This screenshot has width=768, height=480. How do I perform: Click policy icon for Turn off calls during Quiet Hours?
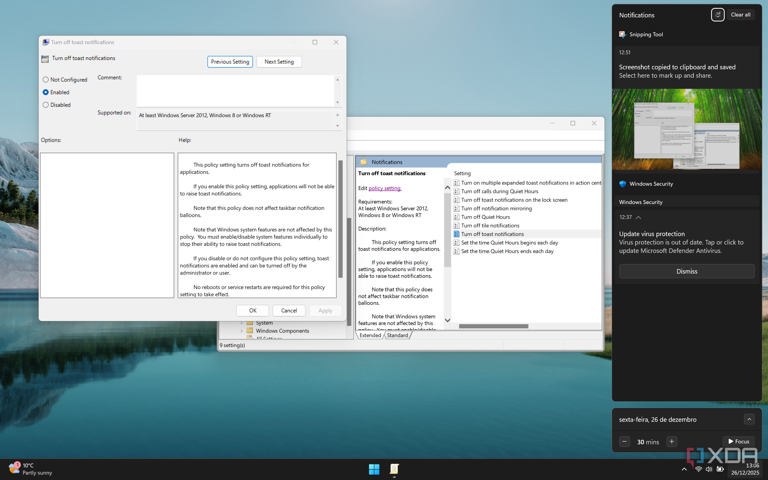(x=456, y=191)
